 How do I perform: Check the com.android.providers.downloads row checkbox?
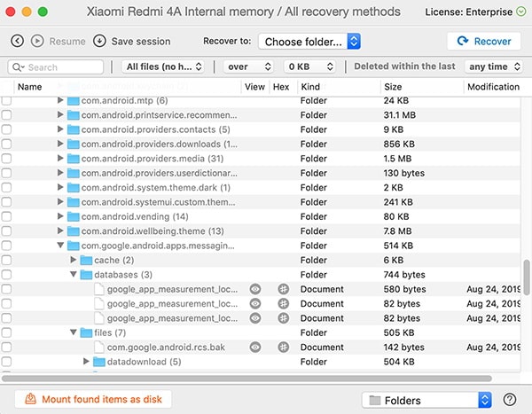(6, 145)
